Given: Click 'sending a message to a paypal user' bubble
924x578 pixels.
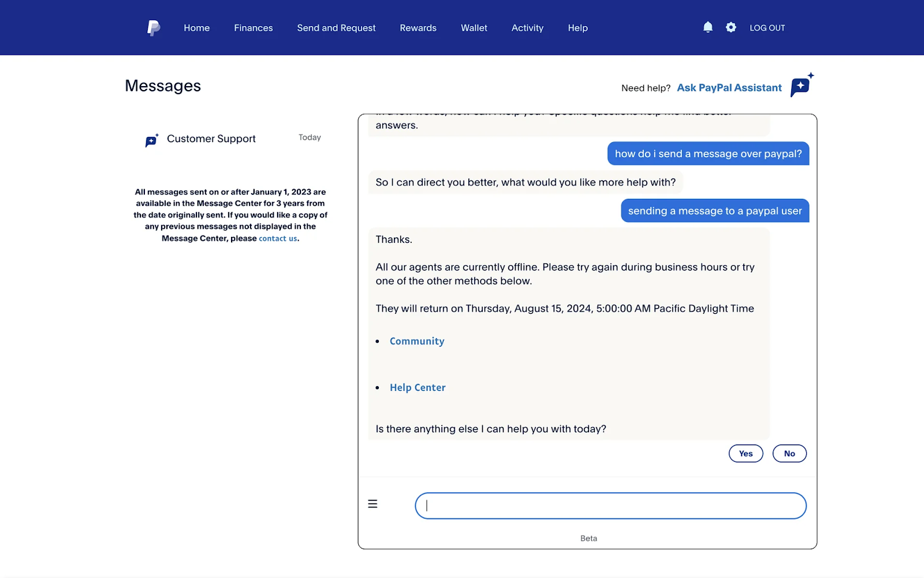Looking at the screenshot, I should pyautogui.click(x=715, y=211).
